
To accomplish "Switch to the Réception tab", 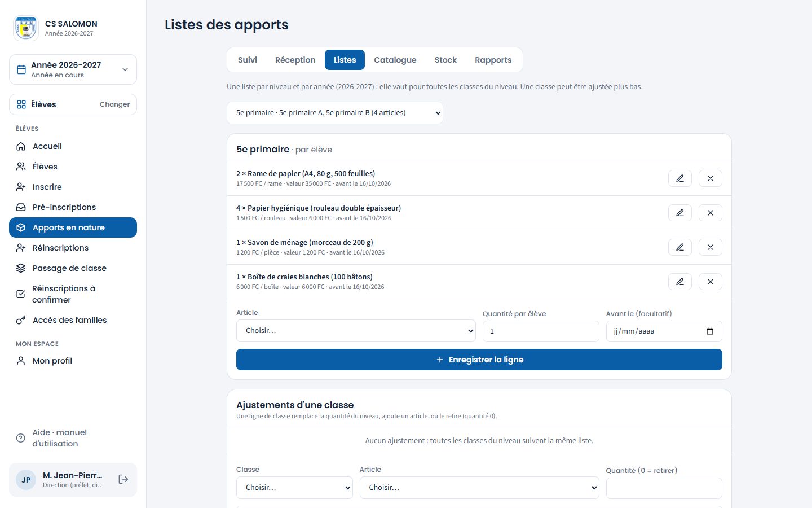I will tap(295, 60).
